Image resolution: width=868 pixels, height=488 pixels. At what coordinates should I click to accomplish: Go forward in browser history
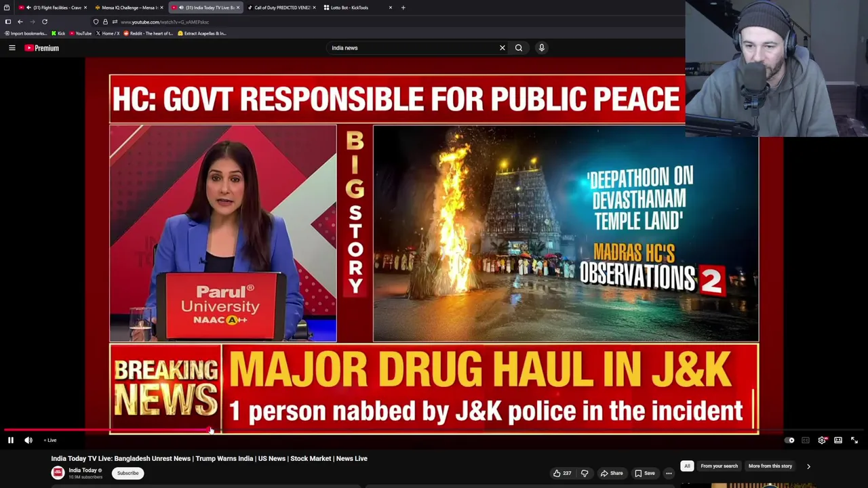32,22
